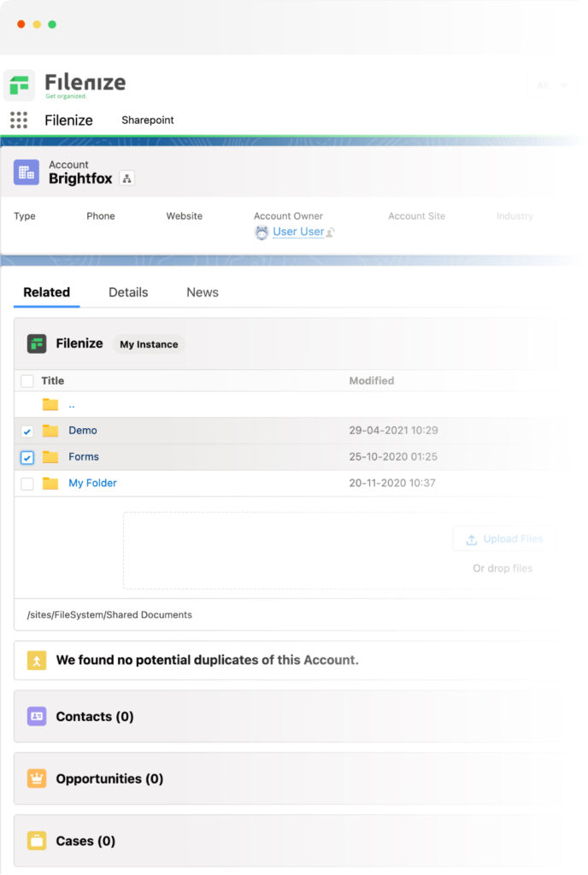Image resolution: width=588 pixels, height=875 pixels.
Task: Open the All search scope dropdown
Action: coord(551,85)
